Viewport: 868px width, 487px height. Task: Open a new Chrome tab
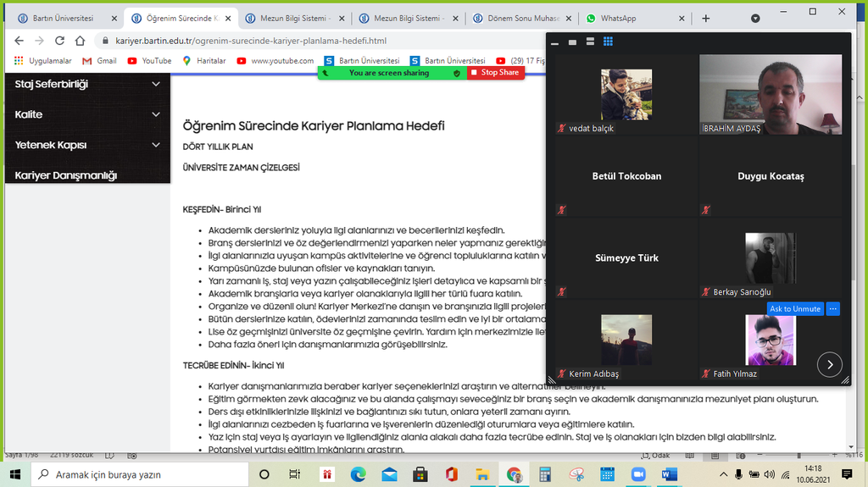click(706, 19)
